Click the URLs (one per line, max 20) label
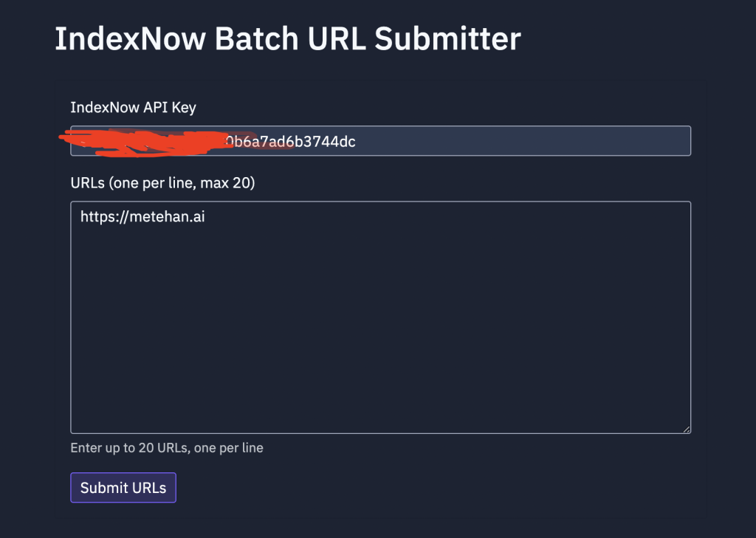Screen dimensions: 756x538 (162, 183)
